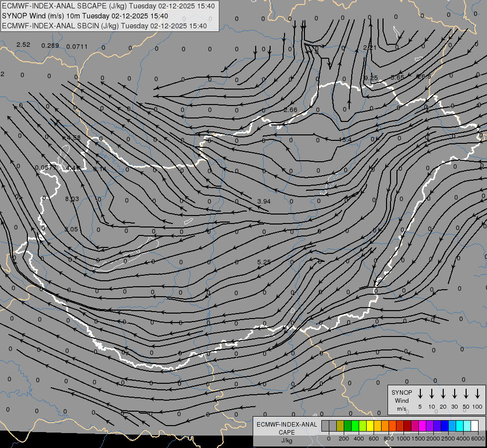
Task: Click the 6.14 CAPE value
Action: (x=99, y=169)
